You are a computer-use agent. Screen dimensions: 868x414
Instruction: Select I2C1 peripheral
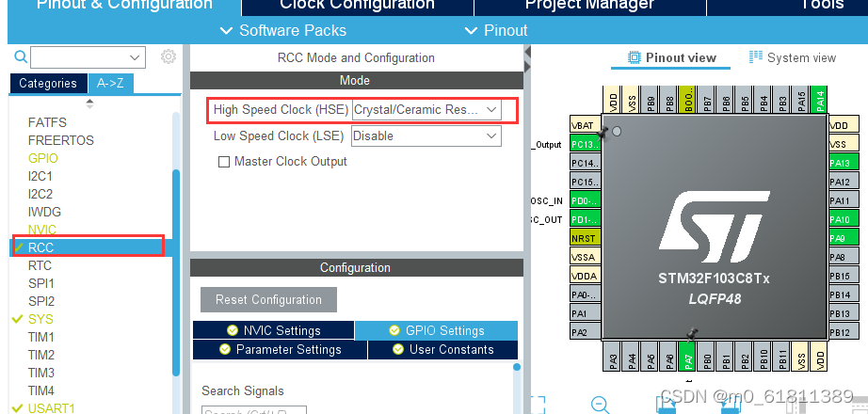click(40, 177)
